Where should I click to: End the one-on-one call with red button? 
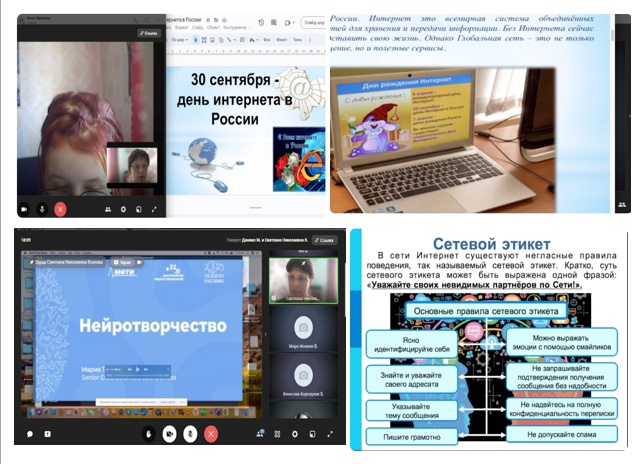click(x=60, y=209)
